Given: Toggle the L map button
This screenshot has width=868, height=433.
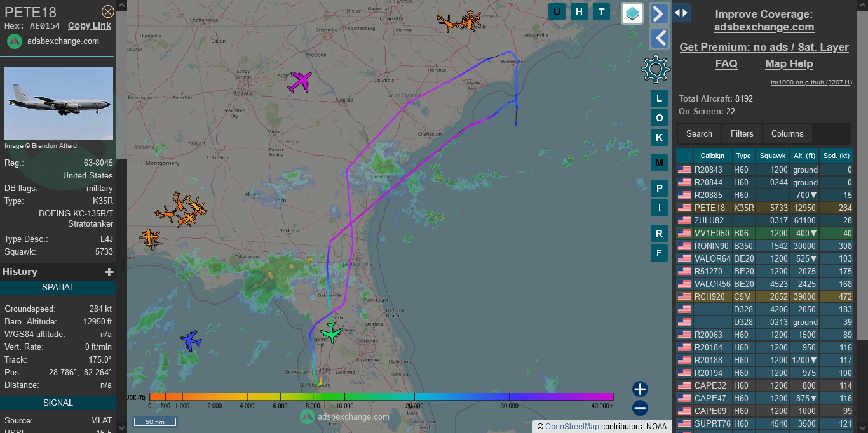Looking at the screenshot, I should click(x=659, y=98).
